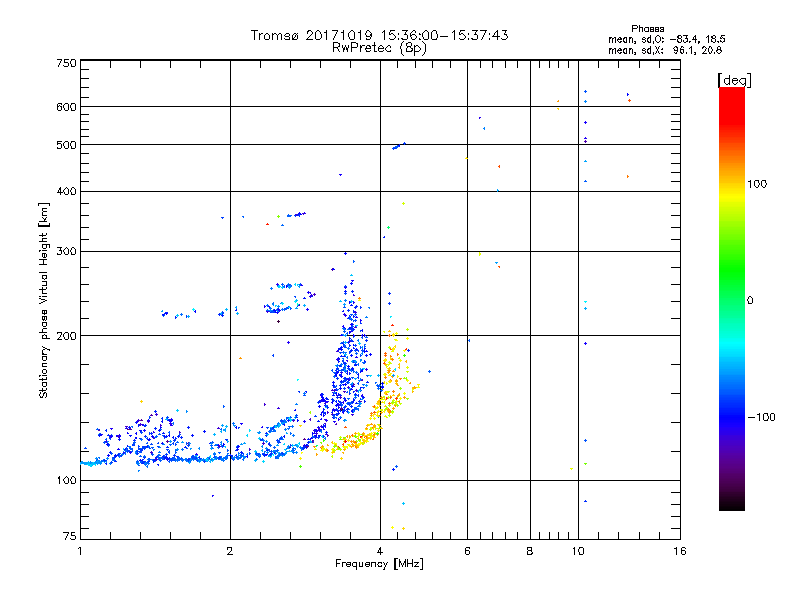Click the y-axis "75" tick label
This screenshot has height=600, width=800.
click(x=70, y=536)
